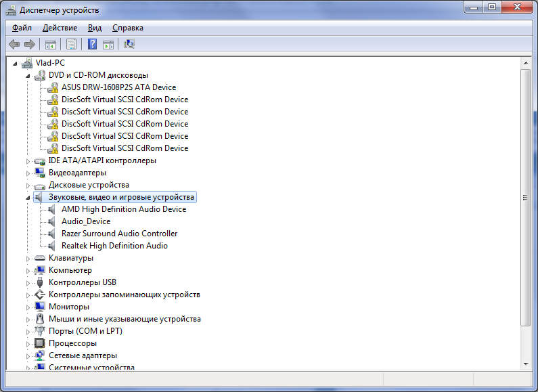Click the Компьютер category icon

pos(40,270)
